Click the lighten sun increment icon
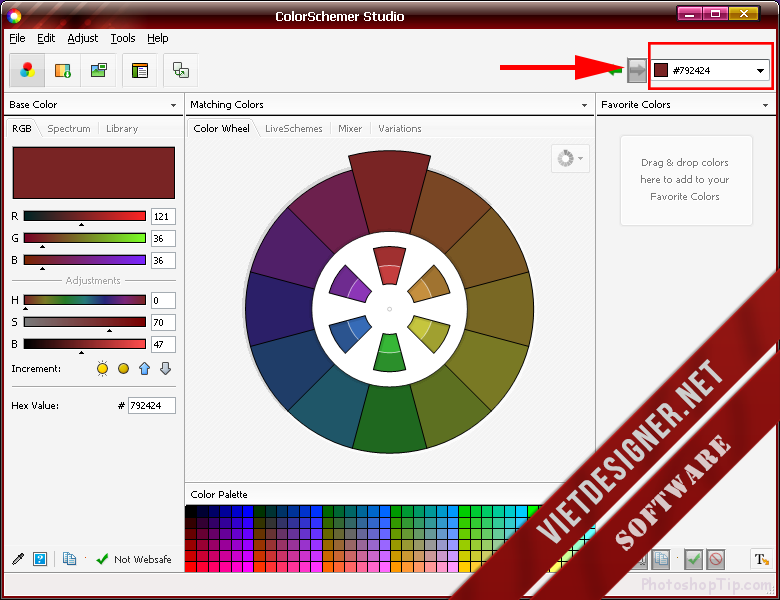This screenshot has height=600, width=780. click(102, 369)
